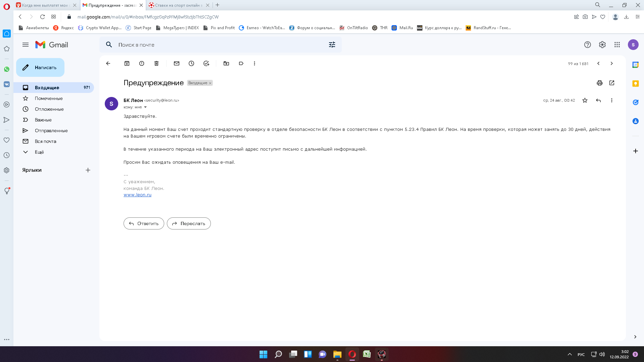Star the email from БК Леон
The image size is (644, 362).
click(x=585, y=100)
